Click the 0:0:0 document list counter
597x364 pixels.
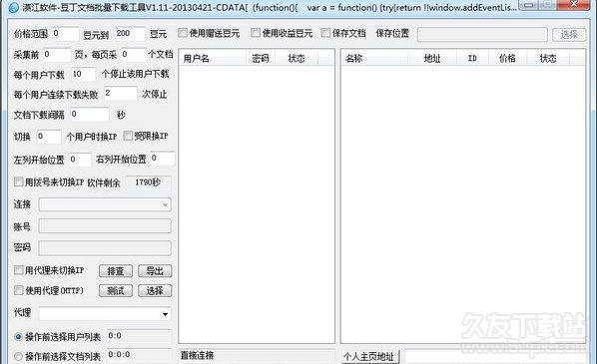coord(139,355)
